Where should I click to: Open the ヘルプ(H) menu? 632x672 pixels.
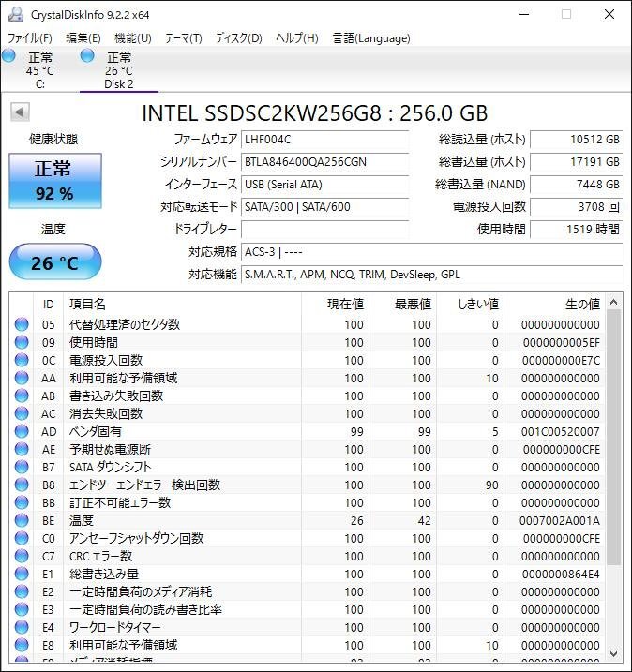coord(296,38)
